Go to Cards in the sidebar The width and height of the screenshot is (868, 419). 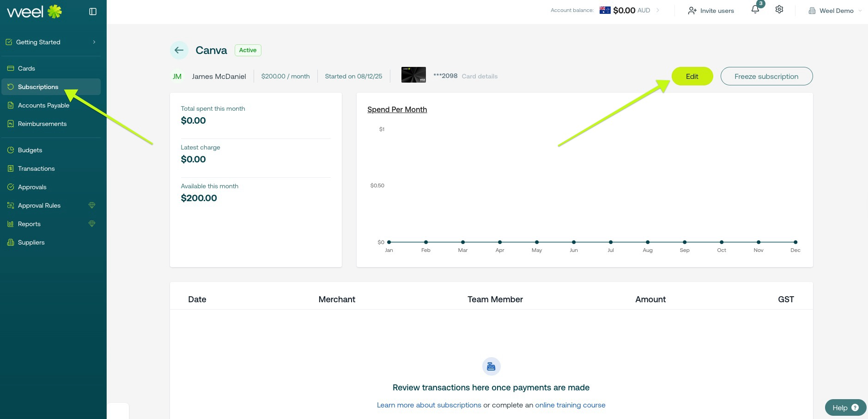[26, 68]
